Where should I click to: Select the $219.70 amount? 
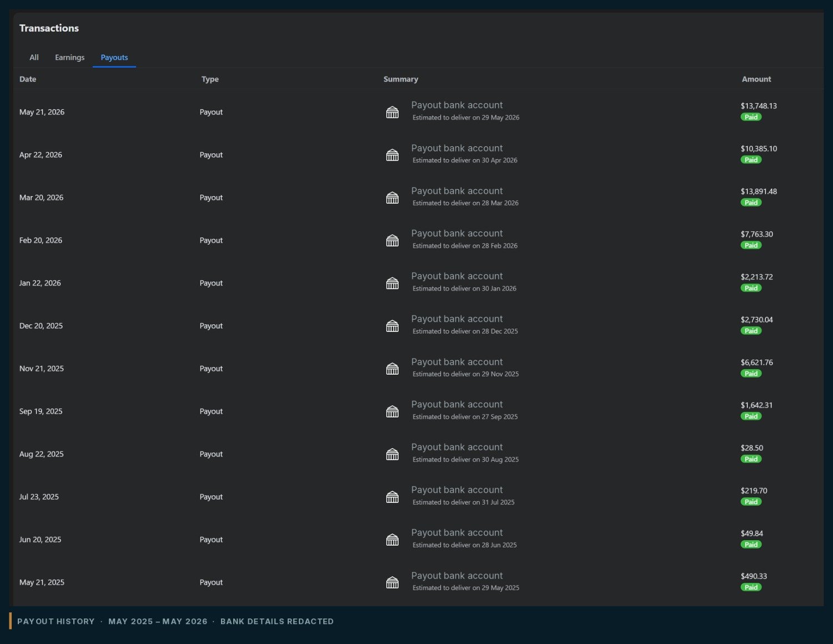coord(754,491)
